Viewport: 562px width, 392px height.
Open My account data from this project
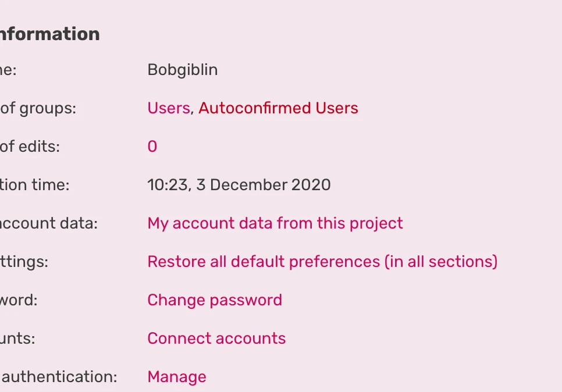coord(275,223)
